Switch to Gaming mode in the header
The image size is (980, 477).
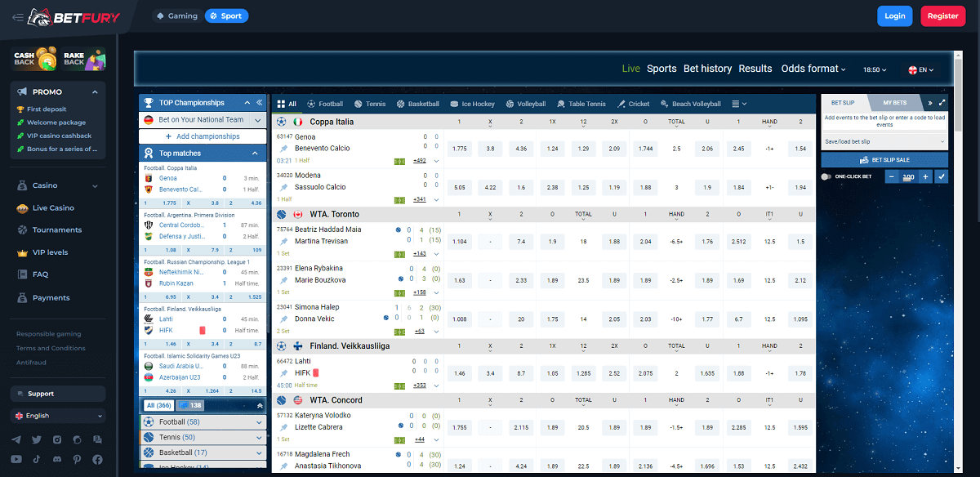click(176, 16)
